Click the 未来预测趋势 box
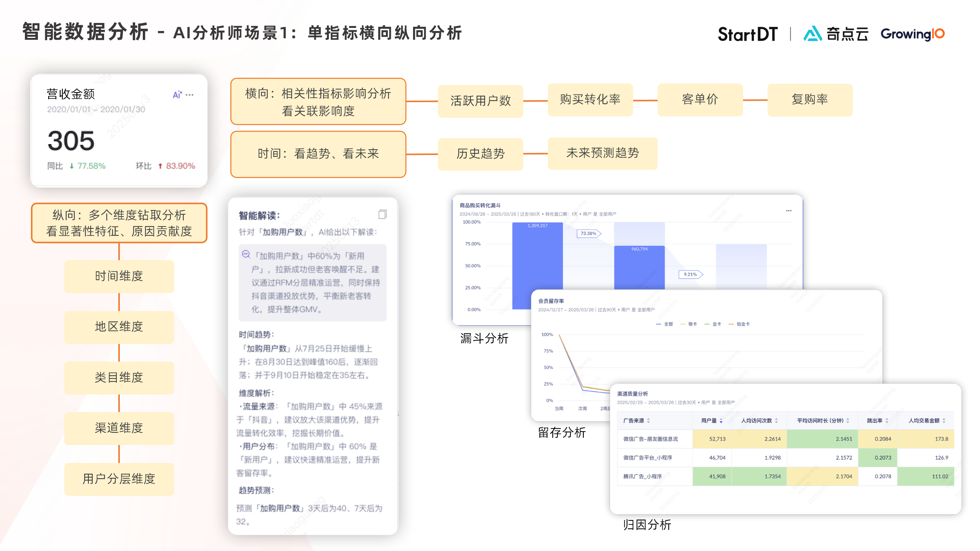This screenshot has height=551, width=980. point(603,153)
